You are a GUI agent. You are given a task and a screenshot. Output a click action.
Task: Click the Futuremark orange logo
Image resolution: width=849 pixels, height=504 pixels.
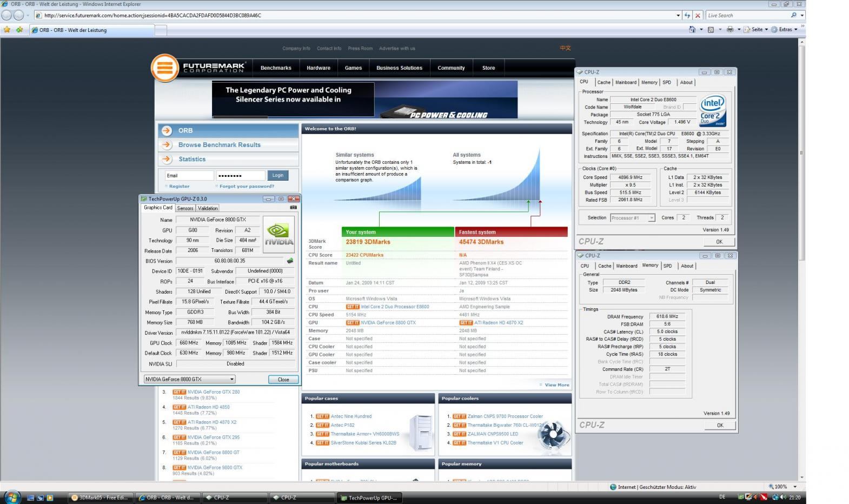164,68
